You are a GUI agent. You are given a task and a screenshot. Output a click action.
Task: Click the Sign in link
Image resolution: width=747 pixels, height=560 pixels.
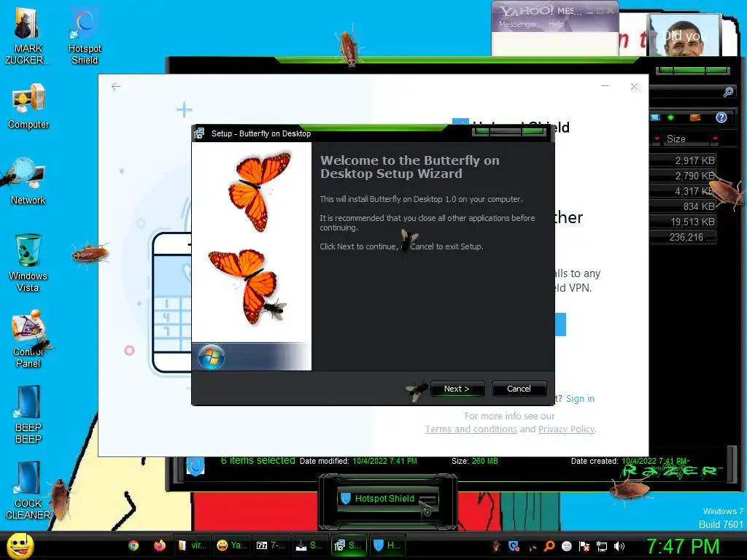(x=580, y=399)
